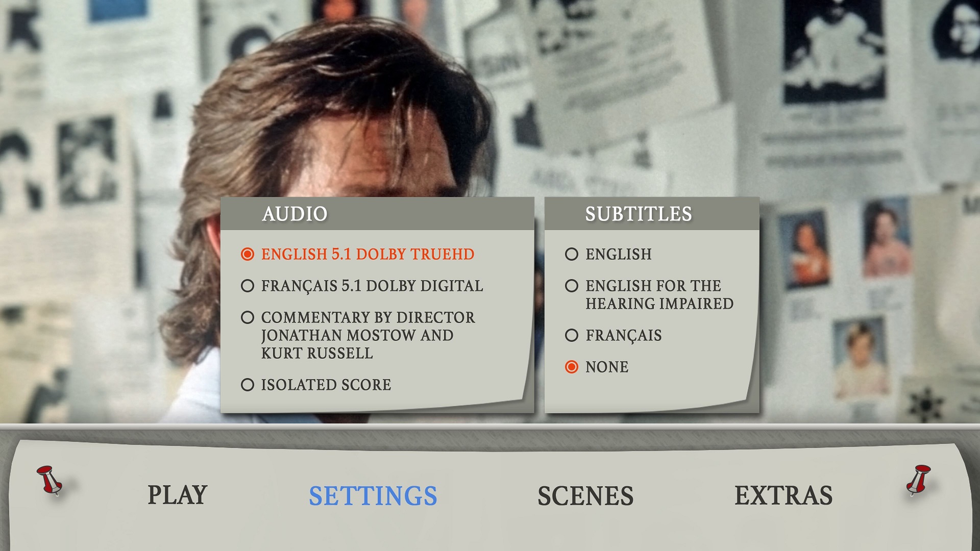
Task: Click the left red pushpin icon
Action: pos(50,480)
